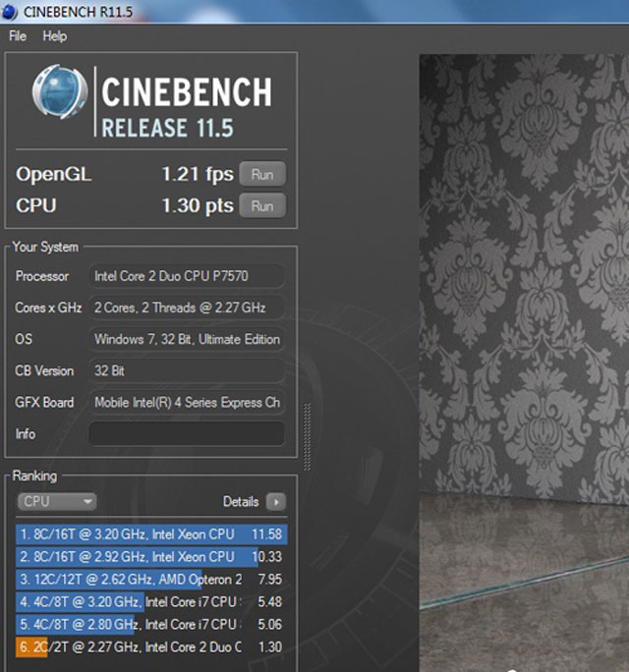The image size is (629, 672).
Task: Click the 1.21 fps OpenGL score
Action: tap(198, 174)
